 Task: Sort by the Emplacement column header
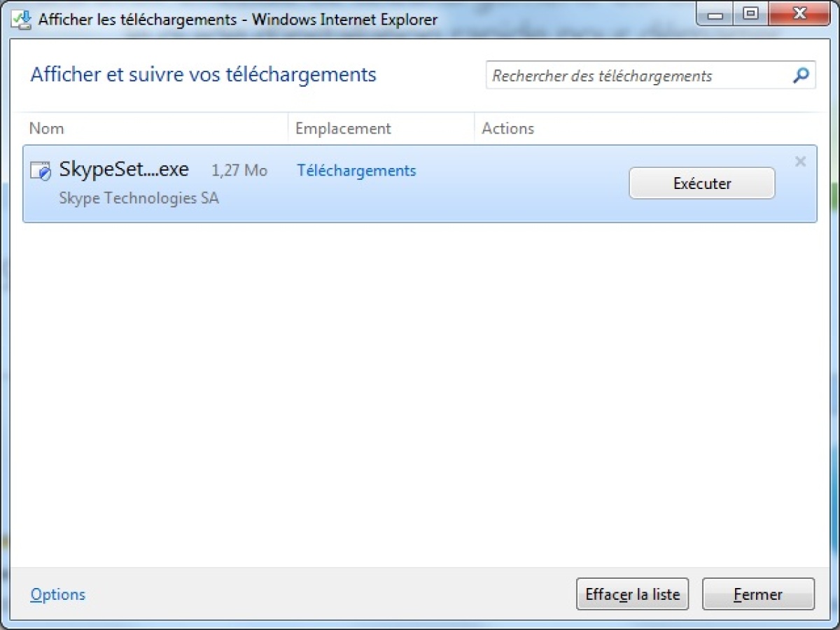point(381,129)
